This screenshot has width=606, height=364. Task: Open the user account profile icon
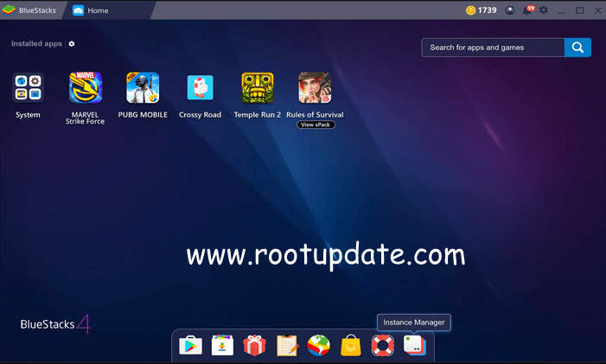tap(510, 10)
